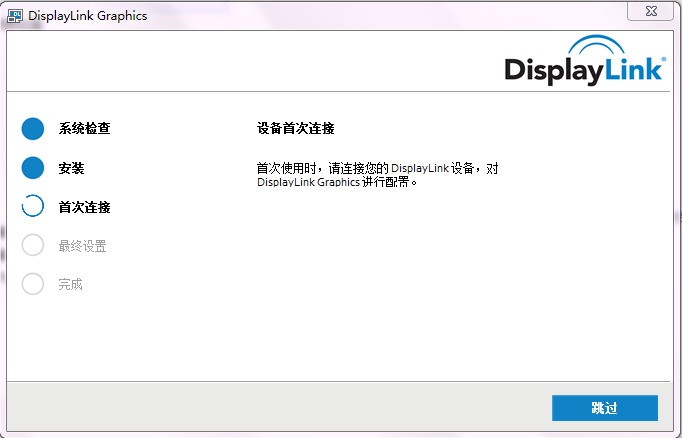This screenshot has height=438, width=682.
Task: Click the 安装 step label
Action: click(71, 168)
